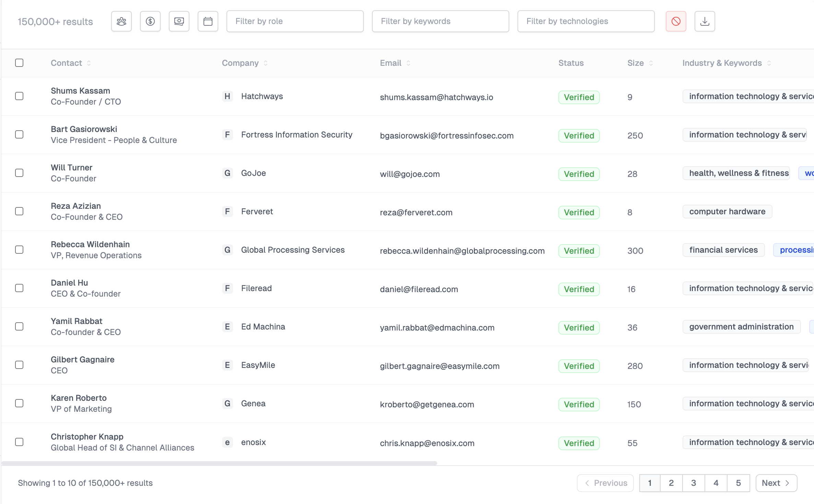Screen dimensions: 814x504
Task: Go to page 5 of results
Action: (x=739, y=483)
